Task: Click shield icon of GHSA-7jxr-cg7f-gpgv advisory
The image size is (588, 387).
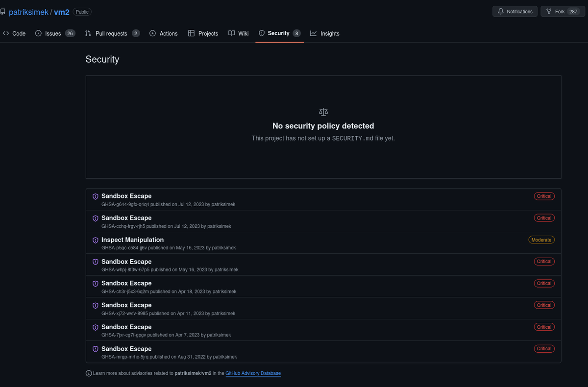Action: coord(96,327)
